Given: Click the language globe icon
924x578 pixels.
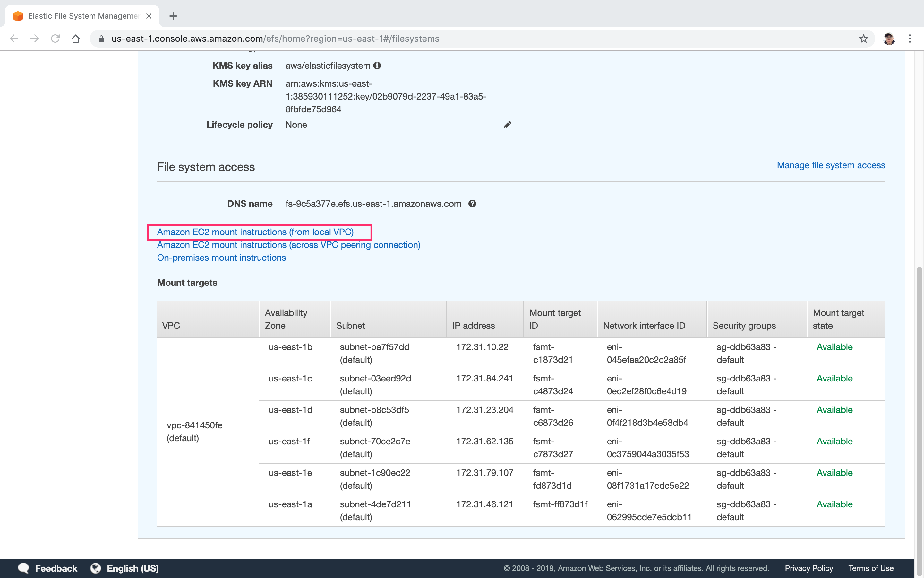Looking at the screenshot, I should (96, 568).
